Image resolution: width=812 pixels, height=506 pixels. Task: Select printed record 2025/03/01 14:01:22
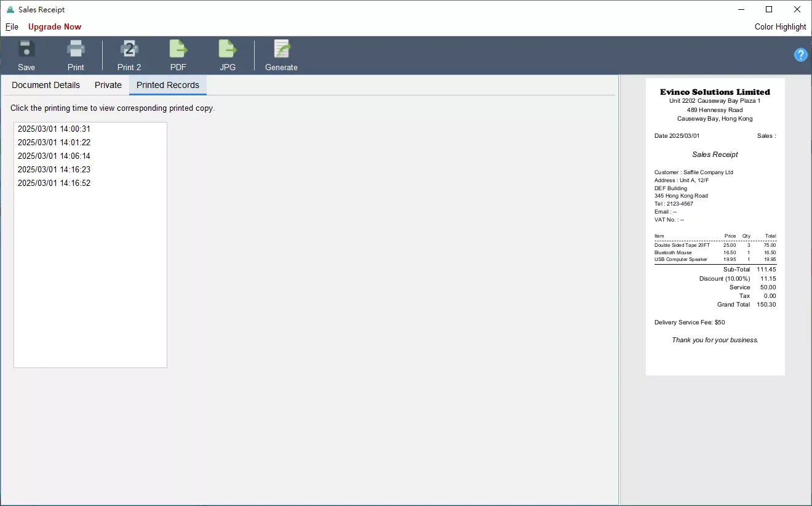90,143
